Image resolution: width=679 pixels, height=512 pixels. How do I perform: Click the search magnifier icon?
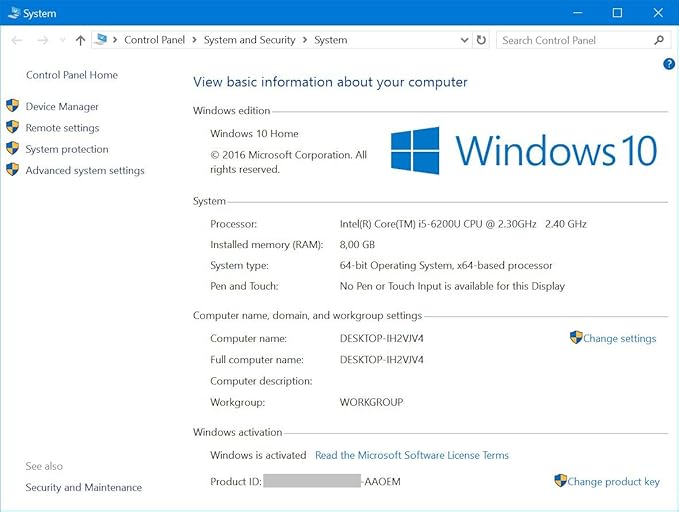click(x=659, y=40)
